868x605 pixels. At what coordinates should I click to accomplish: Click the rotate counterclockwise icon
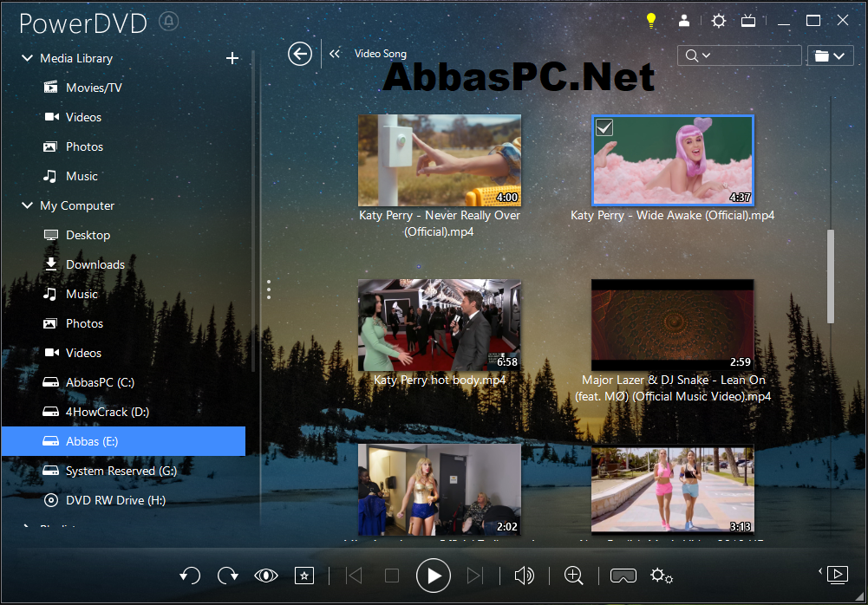click(190, 576)
